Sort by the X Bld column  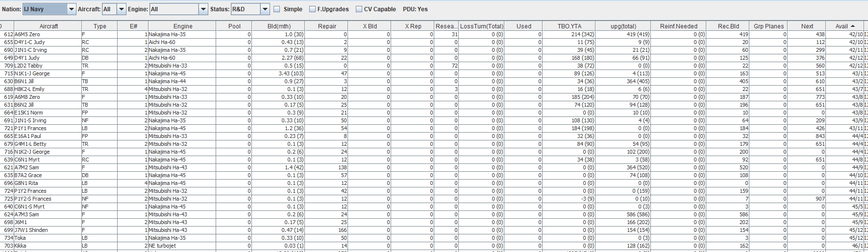click(370, 26)
